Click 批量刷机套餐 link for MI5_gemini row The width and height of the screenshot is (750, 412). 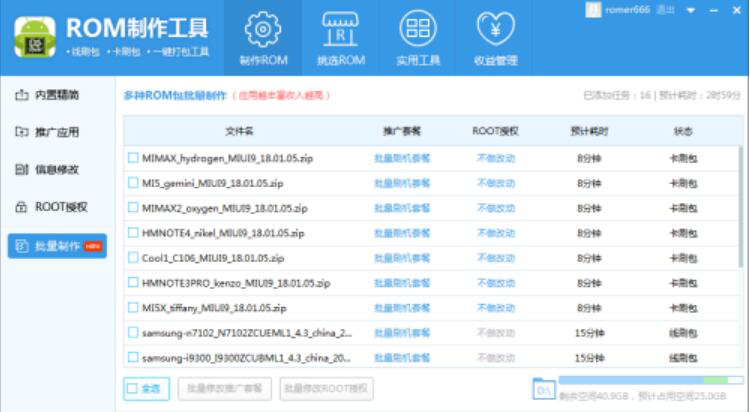click(402, 183)
